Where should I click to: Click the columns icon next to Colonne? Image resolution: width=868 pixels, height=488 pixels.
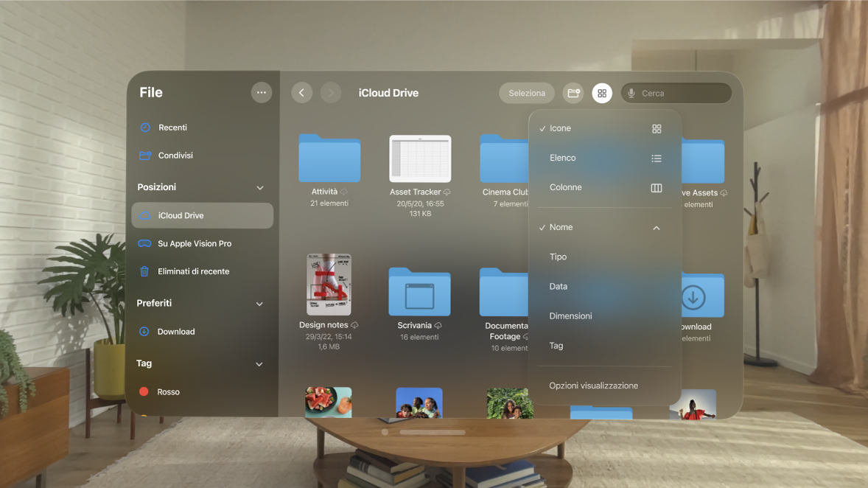(x=657, y=188)
